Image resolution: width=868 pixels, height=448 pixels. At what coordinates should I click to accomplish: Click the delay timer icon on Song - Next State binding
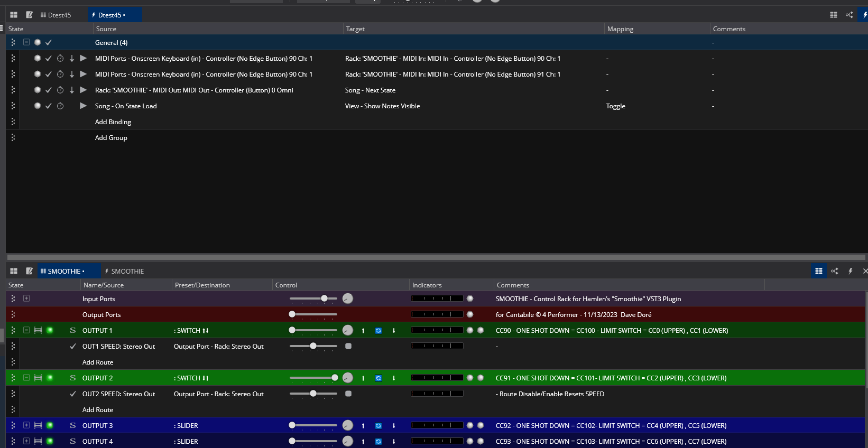click(60, 90)
